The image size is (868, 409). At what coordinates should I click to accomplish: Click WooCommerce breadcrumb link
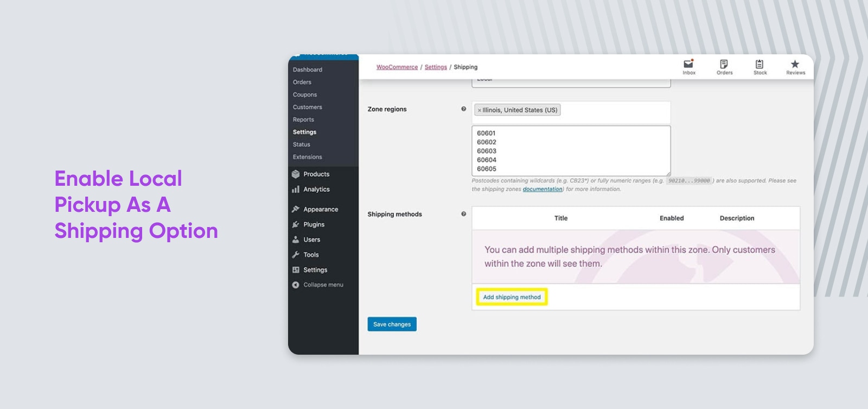point(397,67)
